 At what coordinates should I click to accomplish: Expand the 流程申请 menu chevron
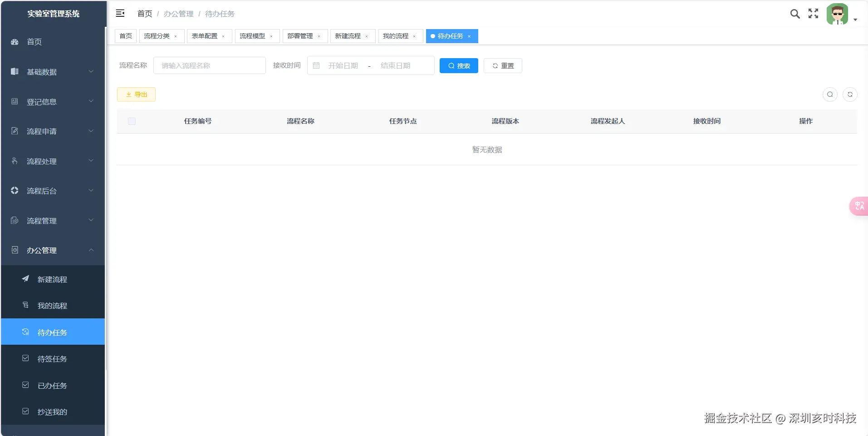coord(91,131)
